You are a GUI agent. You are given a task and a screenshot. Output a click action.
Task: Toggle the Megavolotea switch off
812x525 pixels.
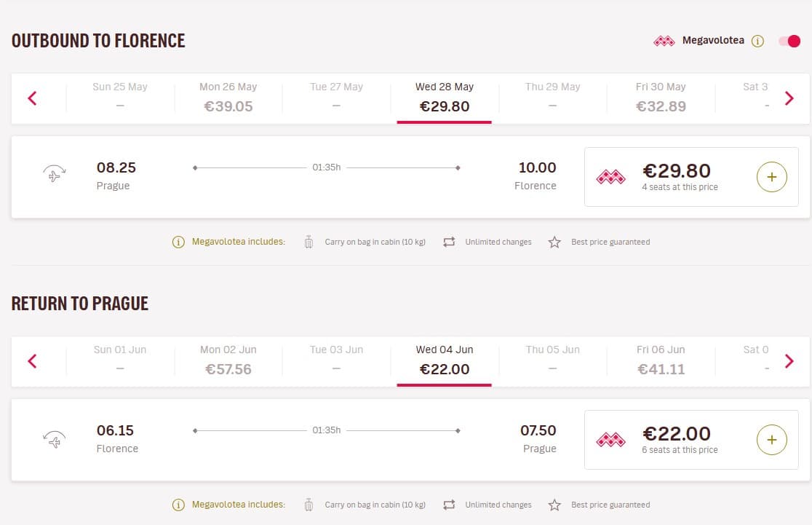point(789,41)
